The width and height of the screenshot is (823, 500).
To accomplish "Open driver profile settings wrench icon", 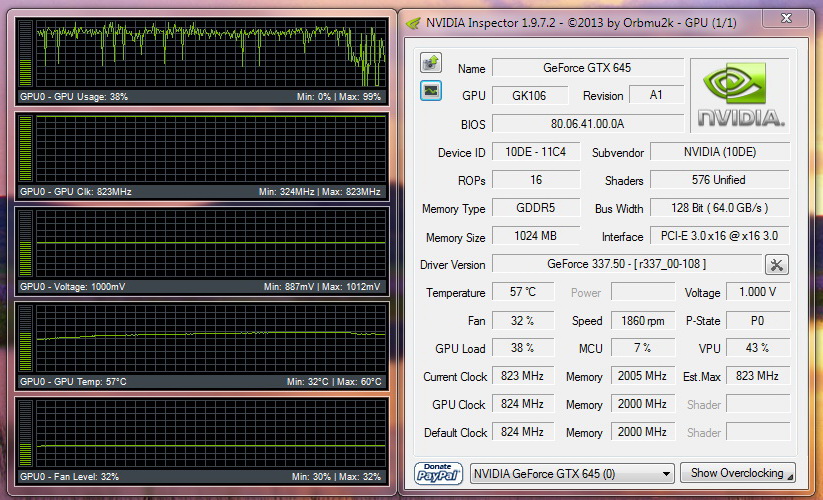I will click(x=777, y=265).
